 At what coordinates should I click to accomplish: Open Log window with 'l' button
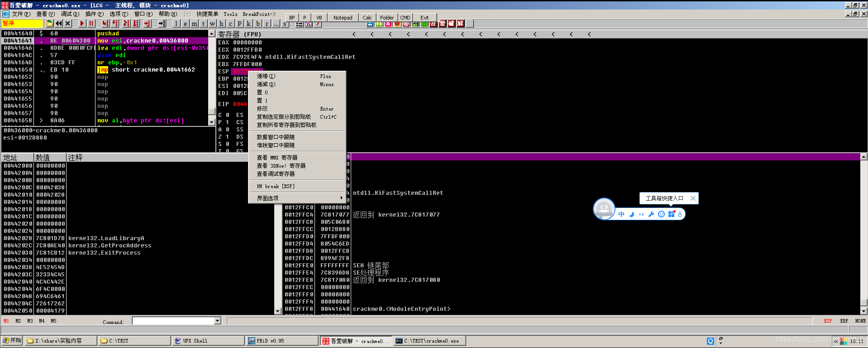[x=176, y=24]
